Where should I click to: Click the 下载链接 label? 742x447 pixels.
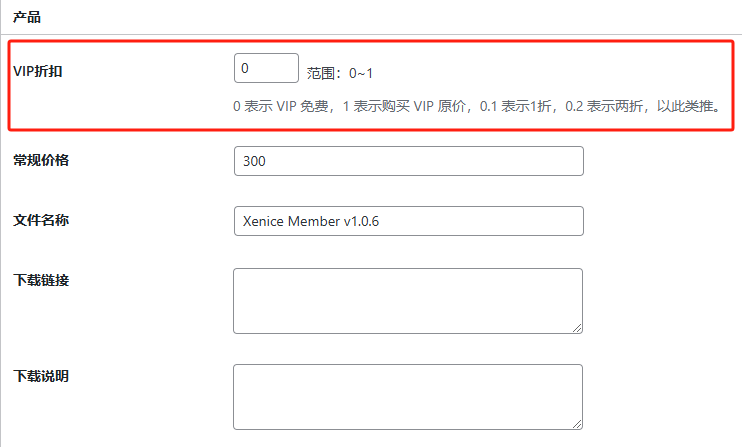click(x=41, y=280)
